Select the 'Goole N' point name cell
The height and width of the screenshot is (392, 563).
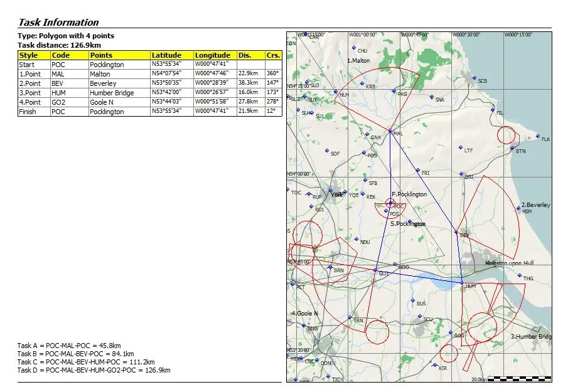point(119,102)
